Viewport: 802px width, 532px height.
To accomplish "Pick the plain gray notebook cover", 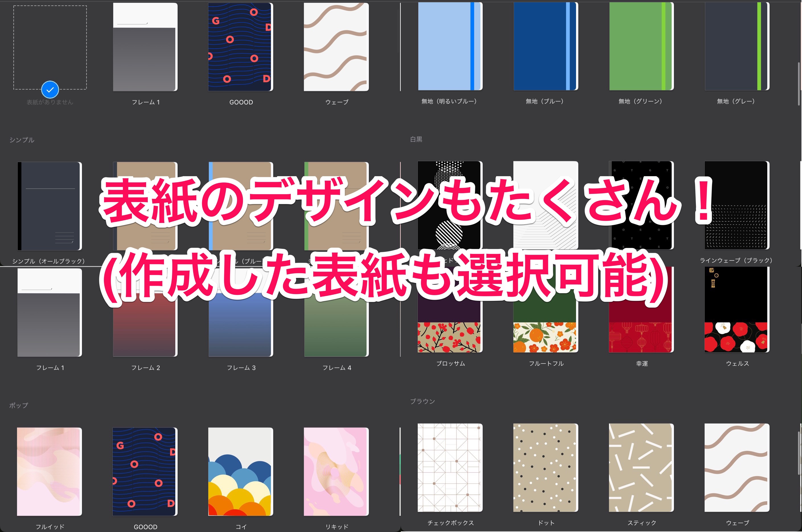I will tap(737, 46).
